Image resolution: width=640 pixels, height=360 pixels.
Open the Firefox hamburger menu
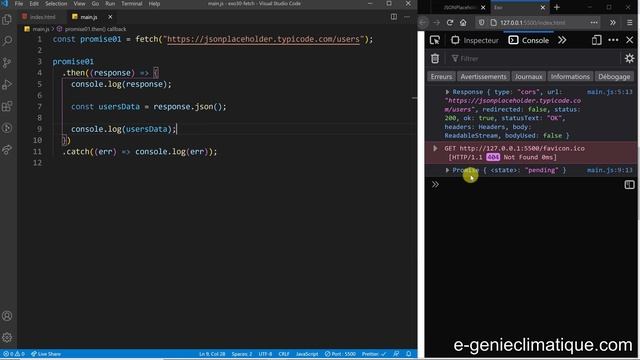coord(630,22)
